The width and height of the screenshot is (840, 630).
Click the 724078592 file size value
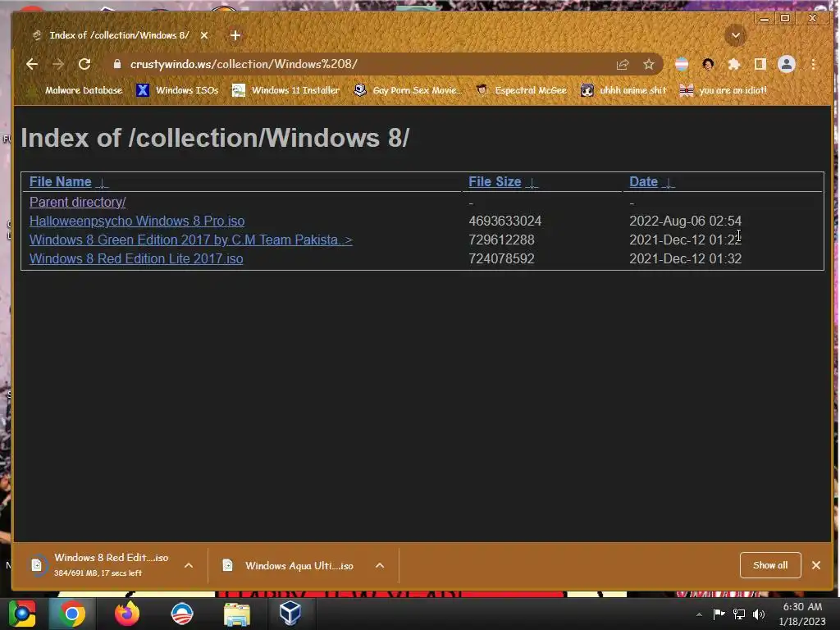click(x=501, y=258)
